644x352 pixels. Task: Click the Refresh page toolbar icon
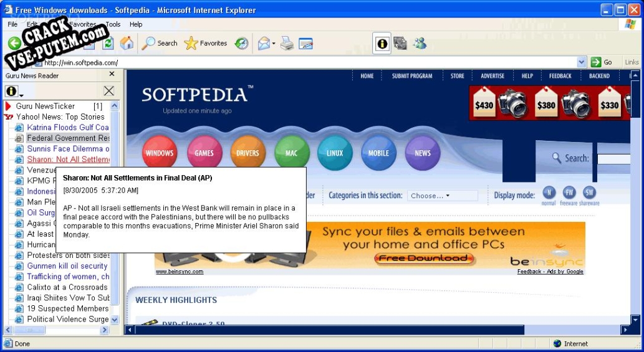pos(108,43)
